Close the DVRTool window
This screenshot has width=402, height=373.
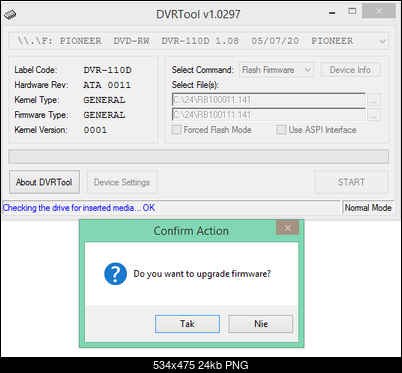(379, 11)
